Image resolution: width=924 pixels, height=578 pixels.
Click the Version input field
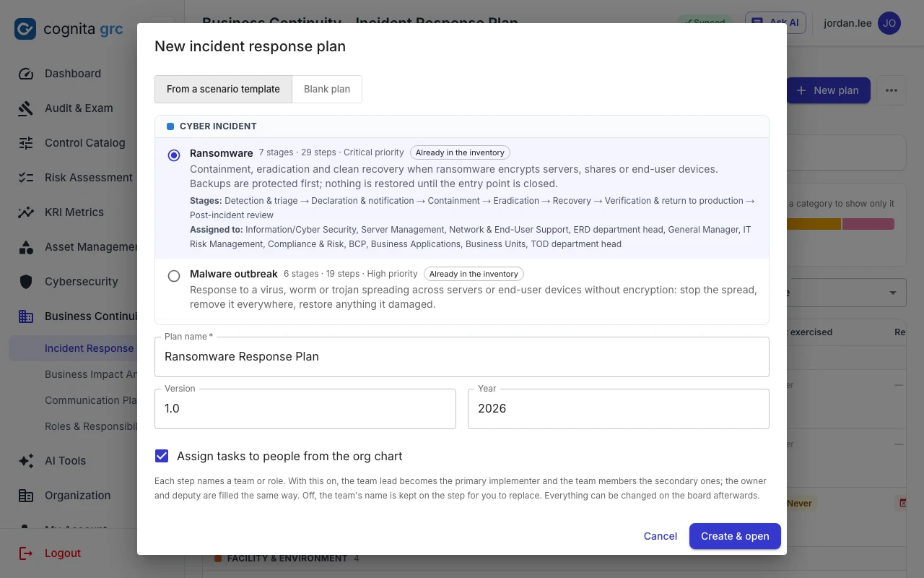(305, 408)
